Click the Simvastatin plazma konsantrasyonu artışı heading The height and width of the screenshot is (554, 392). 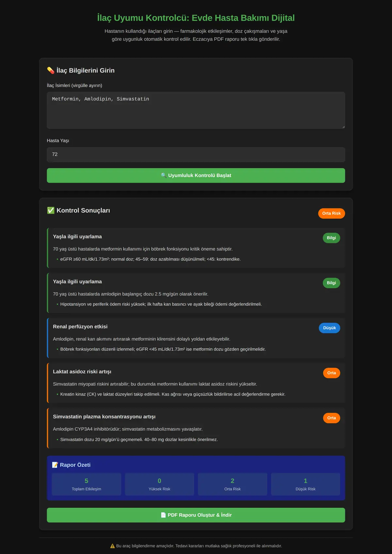pos(104,417)
